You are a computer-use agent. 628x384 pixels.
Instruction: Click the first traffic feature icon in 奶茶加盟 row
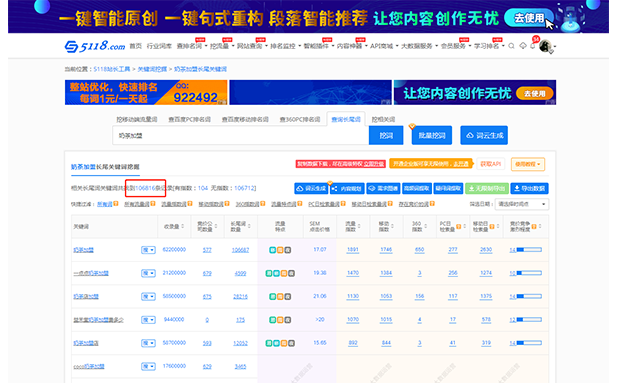273,250
